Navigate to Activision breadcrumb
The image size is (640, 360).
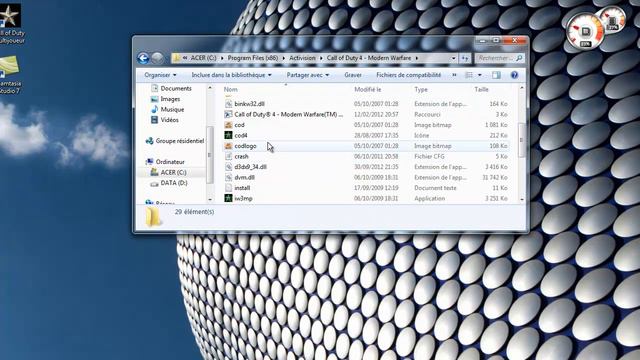pos(302,58)
